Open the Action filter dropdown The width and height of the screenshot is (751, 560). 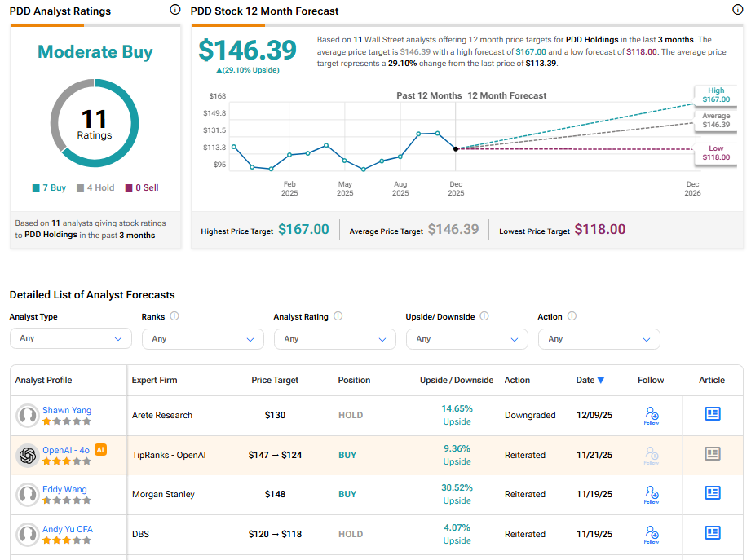599,339
